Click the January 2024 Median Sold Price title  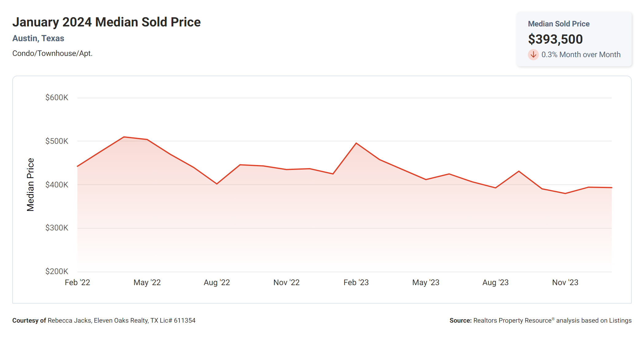[x=106, y=22]
